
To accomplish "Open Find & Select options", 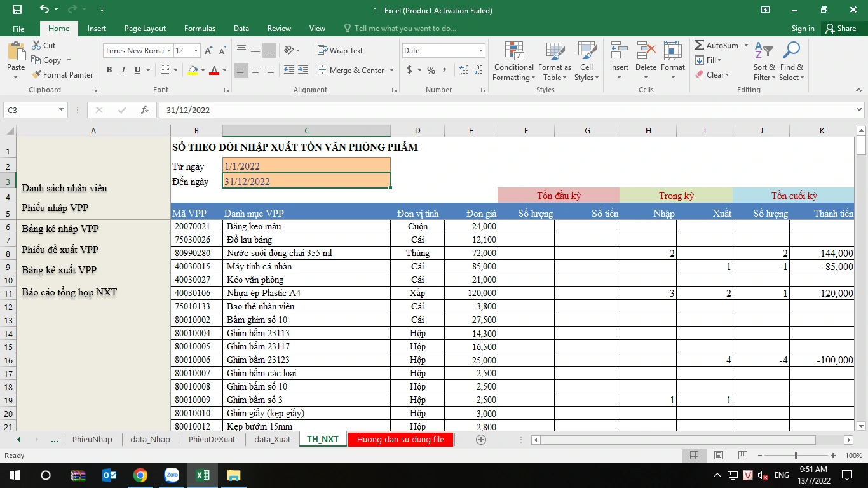I will (791, 61).
